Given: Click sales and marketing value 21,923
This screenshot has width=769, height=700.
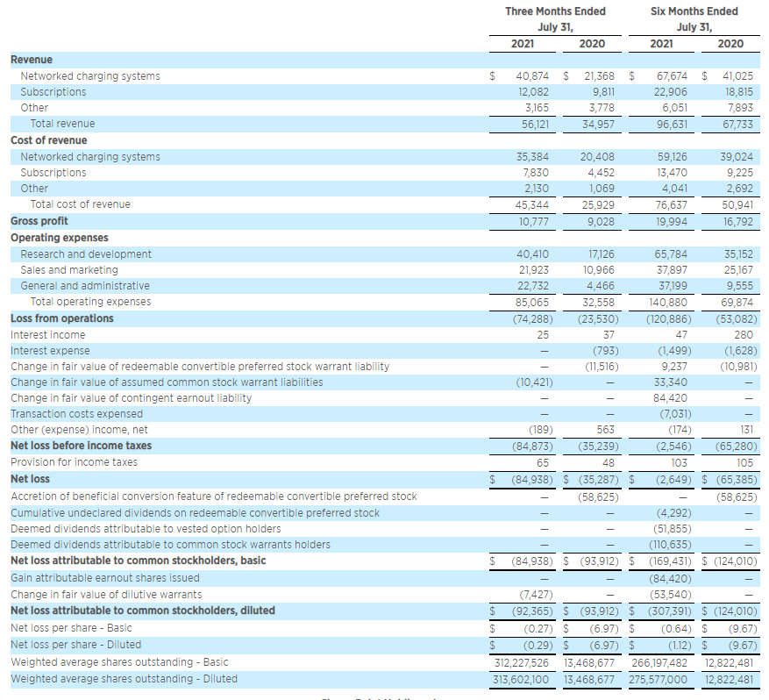Looking at the screenshot, I should pyautogui.click(x=534, y=270).
